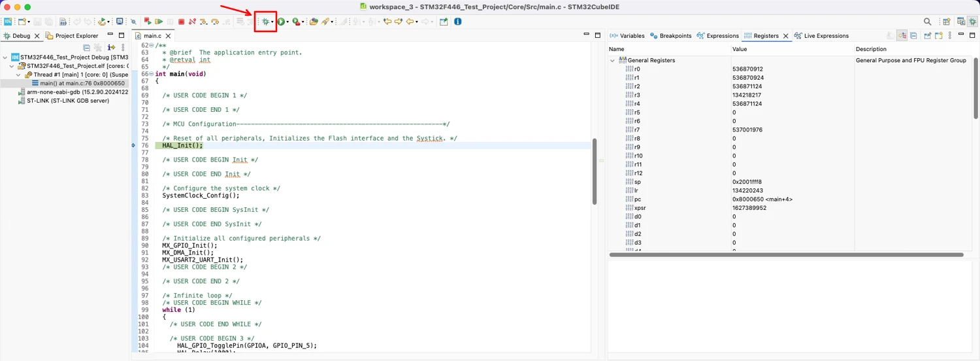Select the ST-LINK GDB server entry
The width and height of the screenshot is (980, 361).
(x=63, y=101)
